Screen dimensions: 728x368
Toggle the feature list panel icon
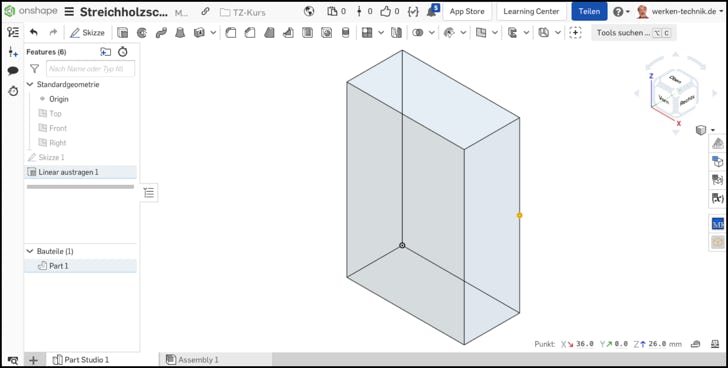13,32
